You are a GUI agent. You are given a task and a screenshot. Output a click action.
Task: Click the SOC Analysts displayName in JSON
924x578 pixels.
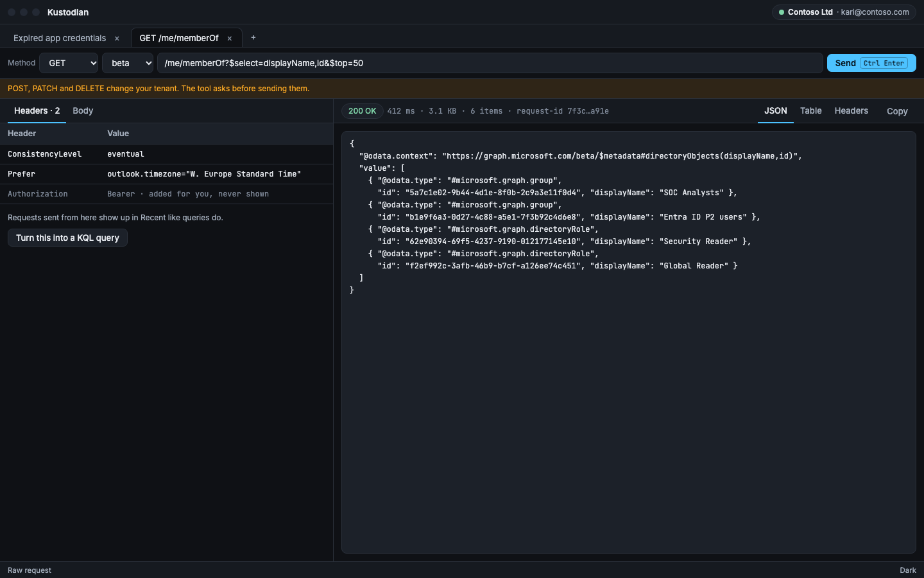tap(692, 193)
